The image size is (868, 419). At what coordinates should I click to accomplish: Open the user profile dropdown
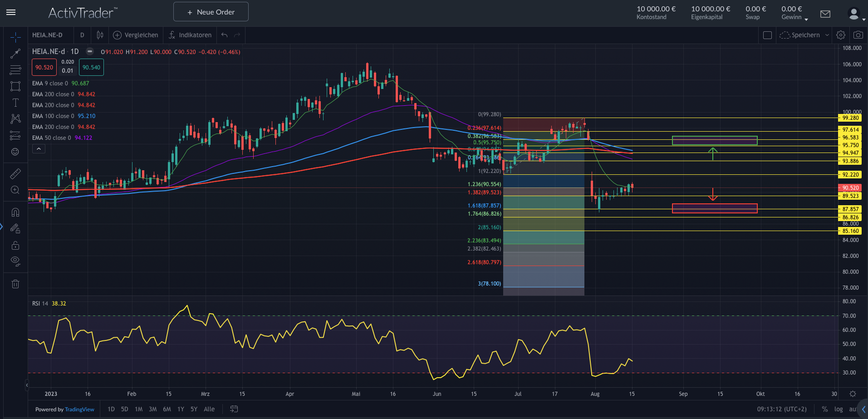click(x=856, y=14)
